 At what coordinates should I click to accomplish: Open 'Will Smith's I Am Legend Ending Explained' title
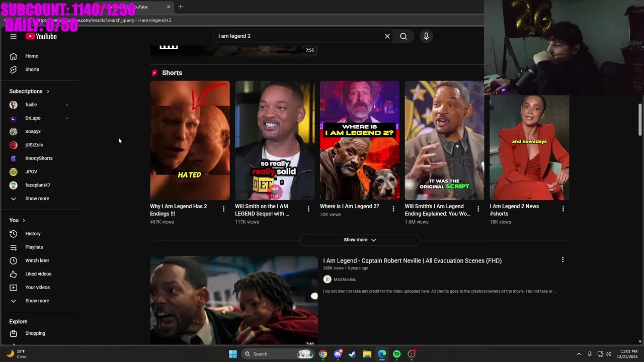(x=438, y=210)
